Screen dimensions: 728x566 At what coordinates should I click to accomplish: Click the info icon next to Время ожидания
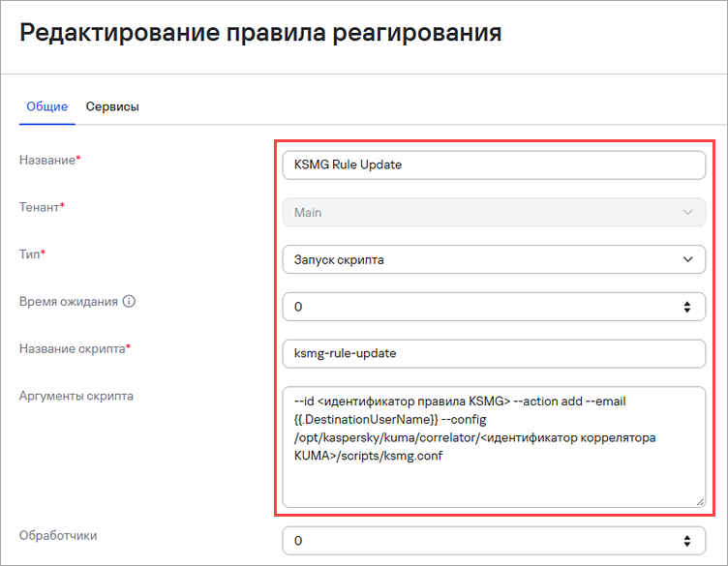tap(129, 302)
